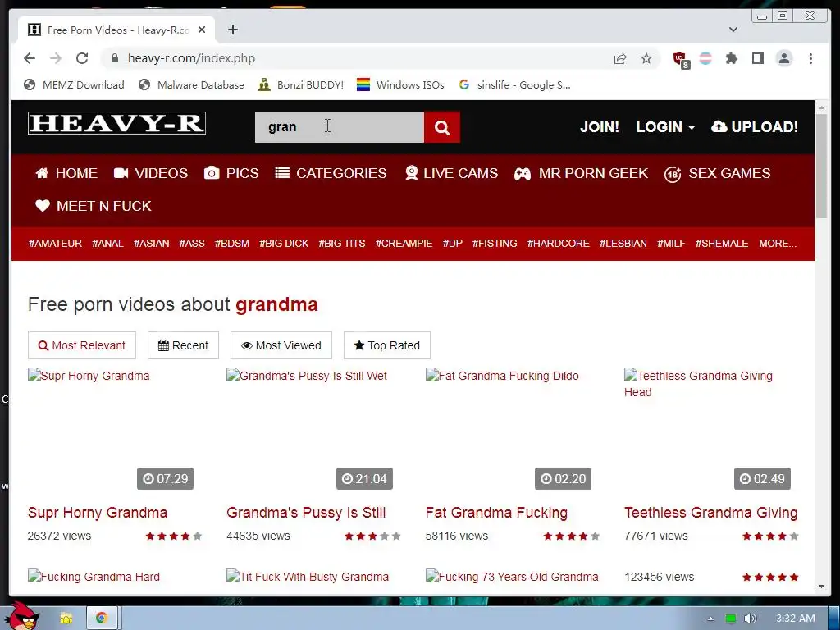Viewport: 840px width, 630px height.
Task: Open the video thumbnail with 07:29 duration
Action: [115, 428]
